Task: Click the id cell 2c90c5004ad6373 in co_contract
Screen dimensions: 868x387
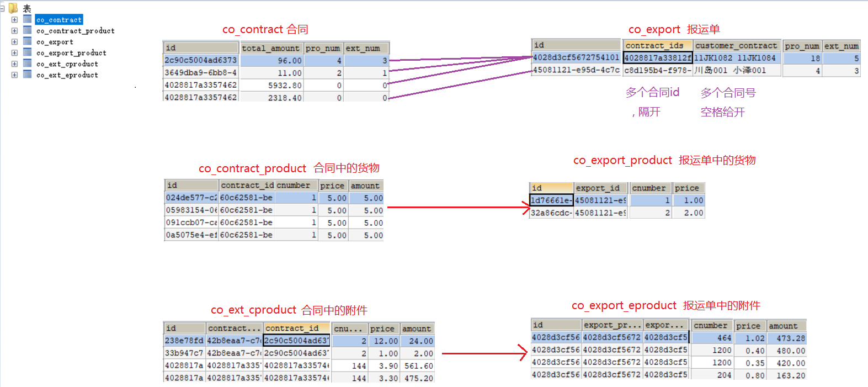Action: pos(201,60)
